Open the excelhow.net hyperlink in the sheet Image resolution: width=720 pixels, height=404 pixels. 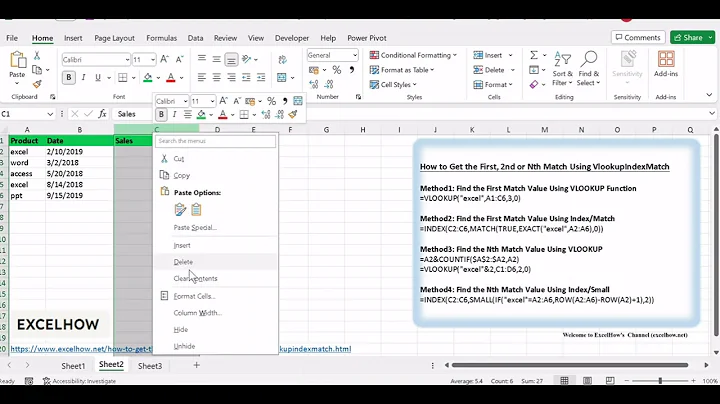pyautogui.click(x=81, y=349)
